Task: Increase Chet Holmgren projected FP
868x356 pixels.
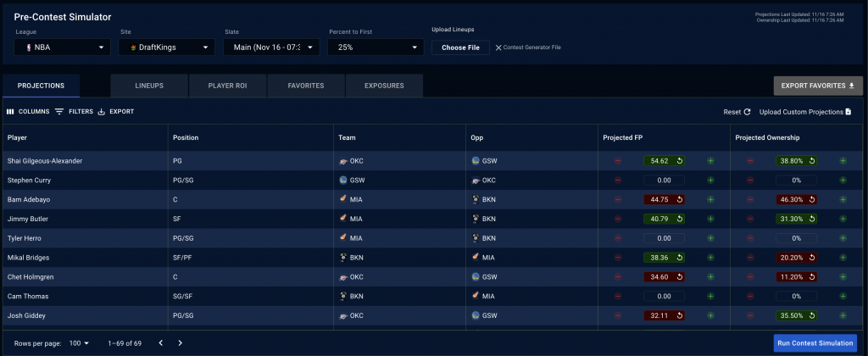Action: click(711, 277)
